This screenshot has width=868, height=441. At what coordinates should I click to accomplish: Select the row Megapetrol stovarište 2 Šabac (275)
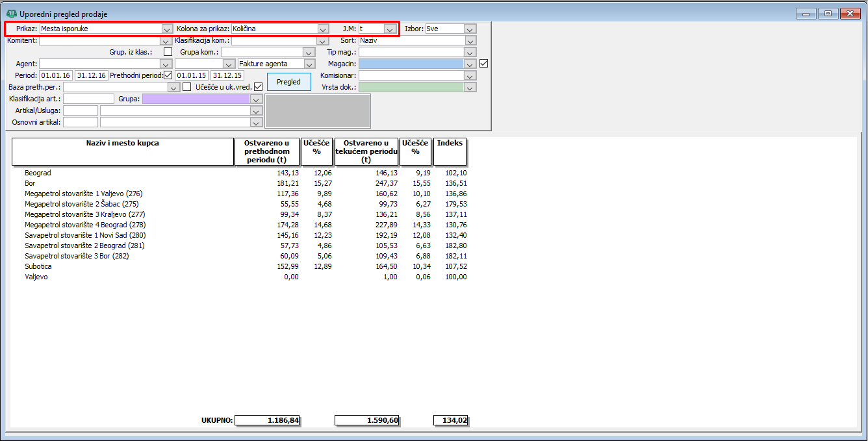(x=246, y=204)
